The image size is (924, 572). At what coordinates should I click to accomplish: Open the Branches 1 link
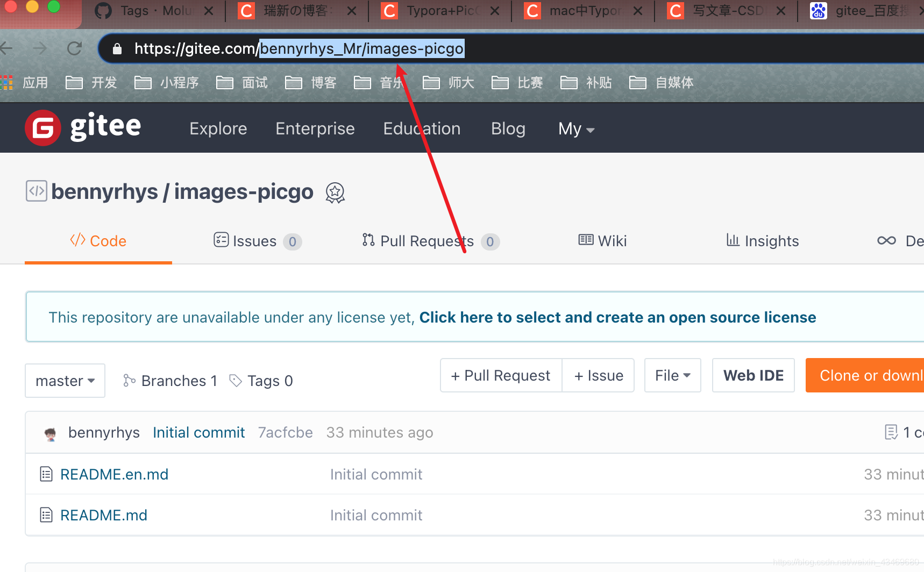coord(170,381)
